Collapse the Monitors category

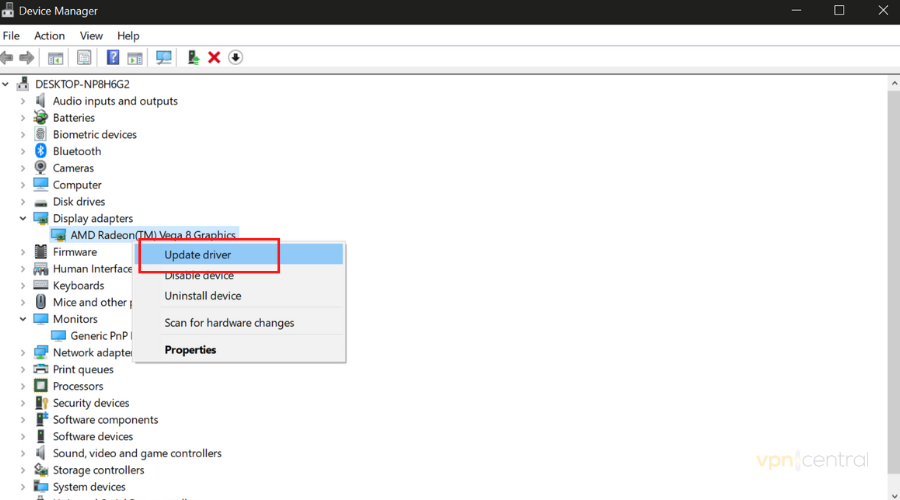click(23, 319)
